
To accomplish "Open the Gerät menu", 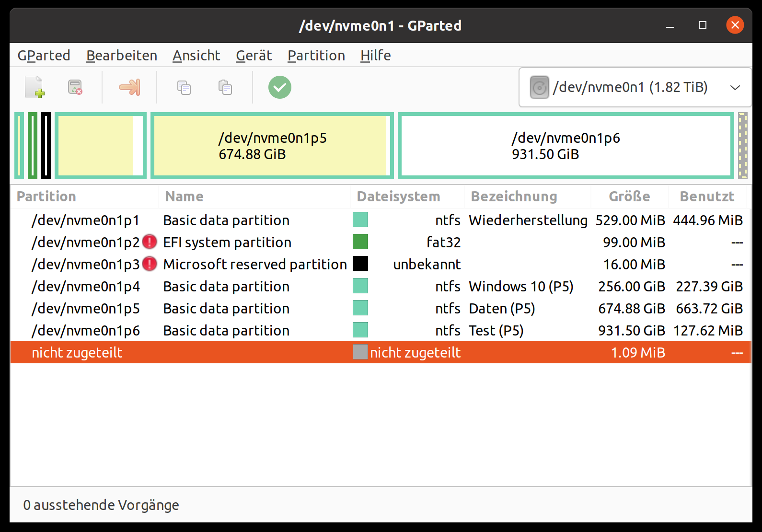I will (x=254, y=56).
